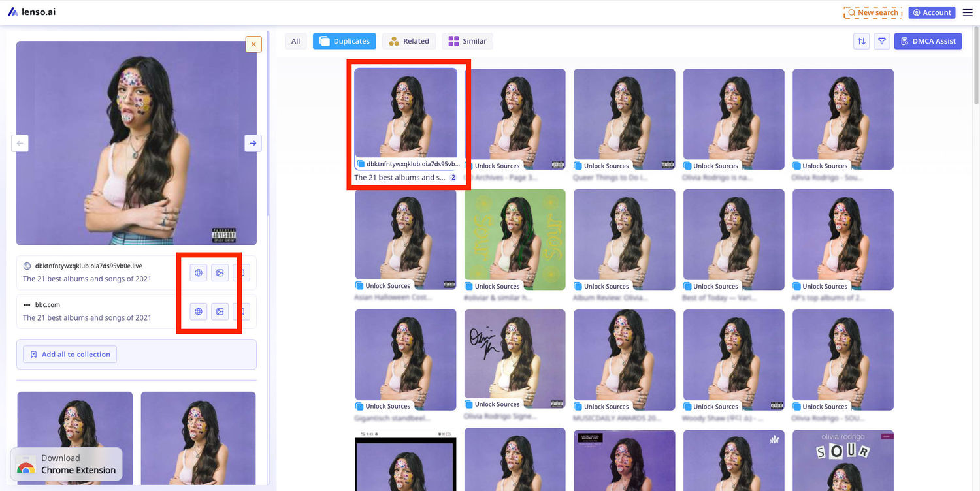Open image icon for dbktnfntywxqklub source
Screen dimensions: 980x491
[x=220, y=273]
